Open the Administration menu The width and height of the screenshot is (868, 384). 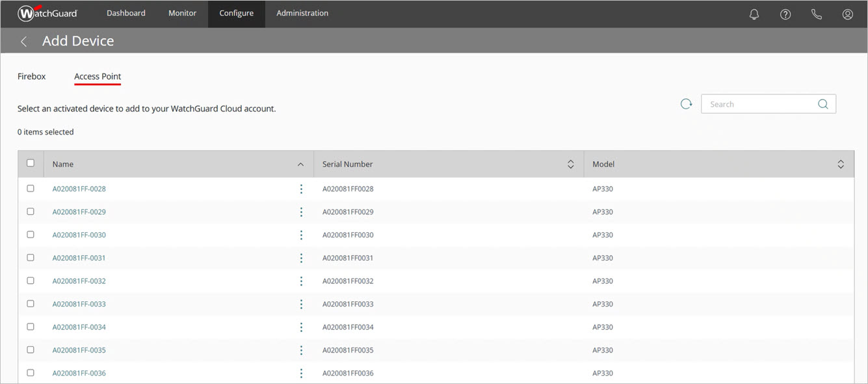302,12
